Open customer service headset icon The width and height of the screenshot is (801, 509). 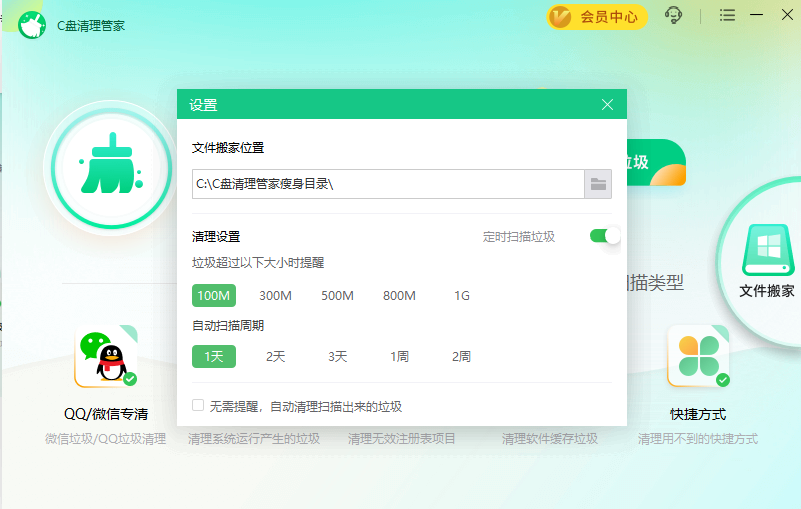(674, 16)
